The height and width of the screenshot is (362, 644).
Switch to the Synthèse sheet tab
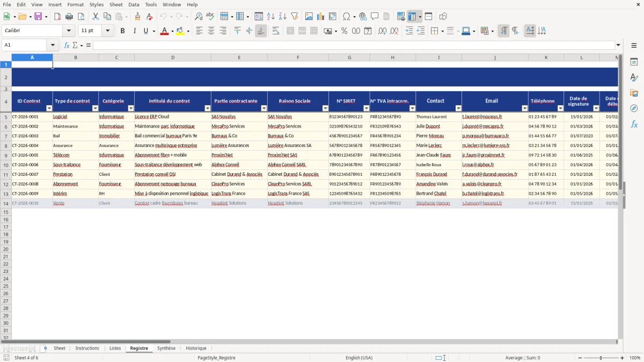[x=166, y=349]
